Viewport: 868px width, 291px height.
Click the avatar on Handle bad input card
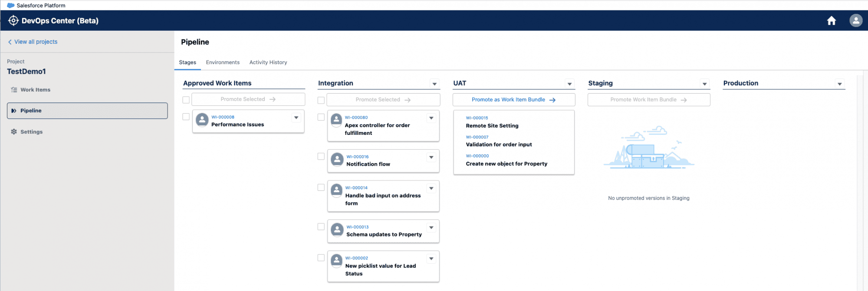[x=336, y=190]
